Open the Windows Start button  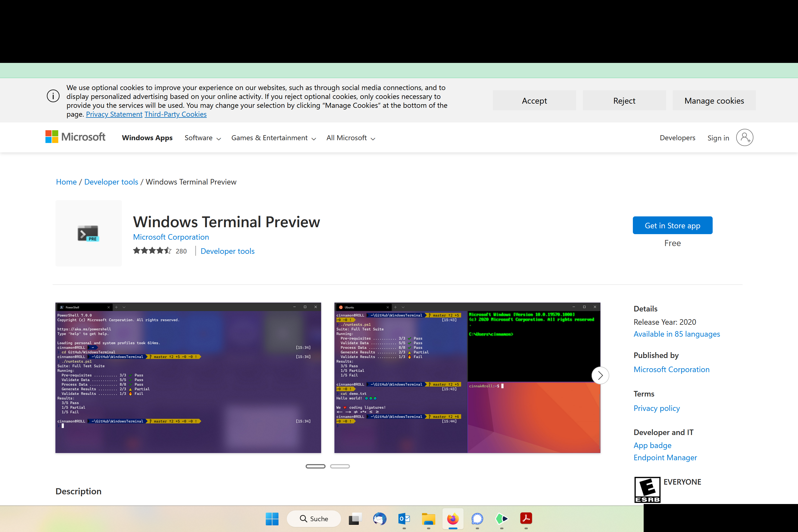pyautogui.click(x=272, y=519)
